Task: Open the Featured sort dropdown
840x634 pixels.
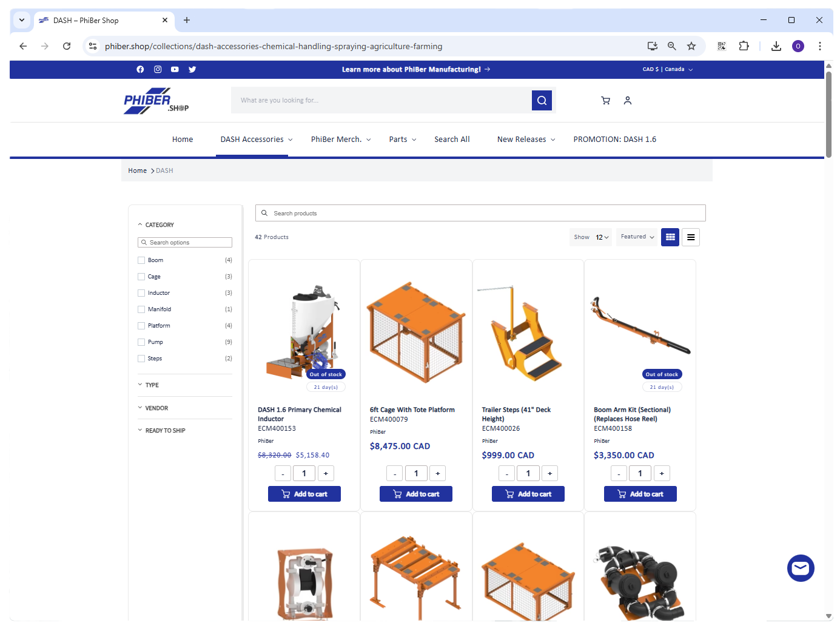Action: [637, 237]
